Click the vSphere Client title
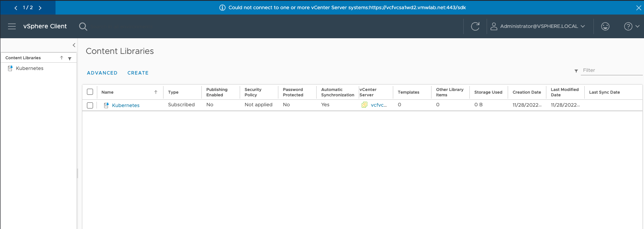 (x=45, y=26)
